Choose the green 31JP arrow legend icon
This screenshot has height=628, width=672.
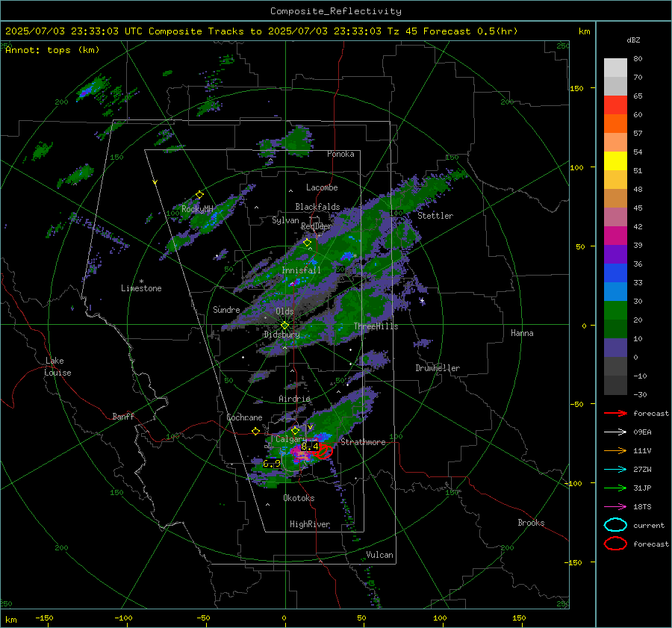(615, 488)
